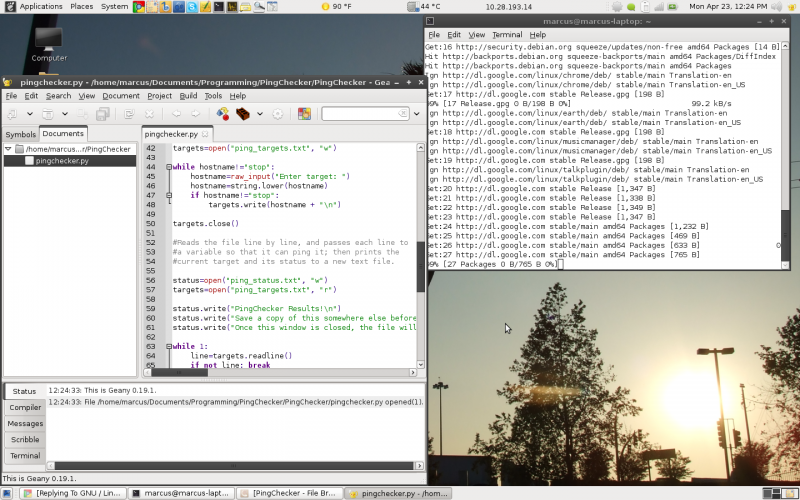This screenshot has height=500, width=800.
Task: Click the battery status tray icon
Action: [672, 7]
